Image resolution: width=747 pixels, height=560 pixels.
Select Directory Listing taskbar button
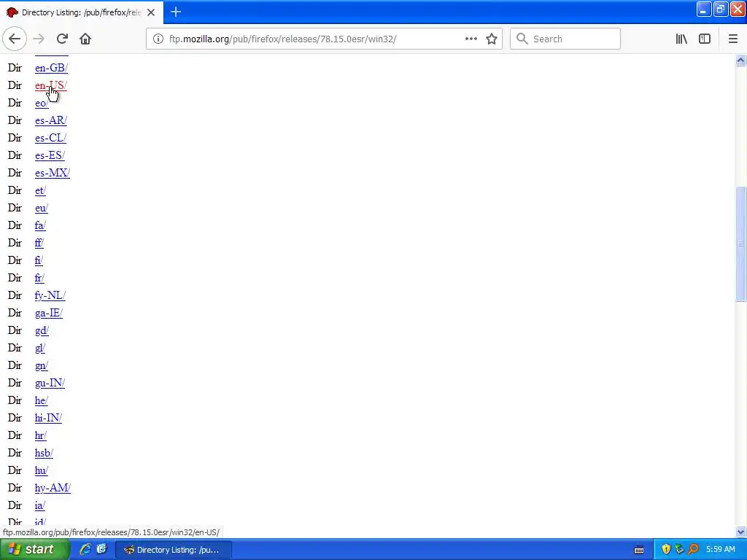[x=174, y=550]
